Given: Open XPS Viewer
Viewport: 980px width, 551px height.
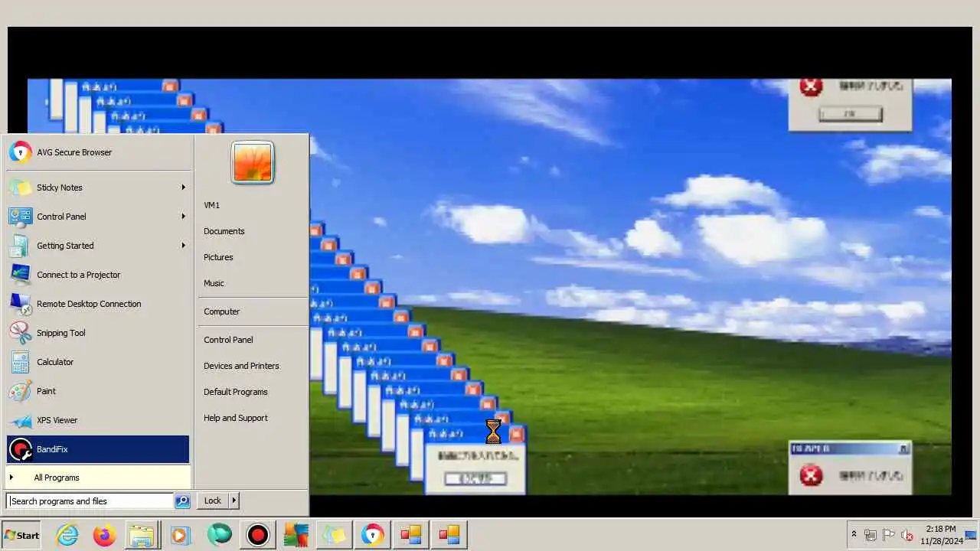Looking at the screenshot, I should [x=98, y=420].
